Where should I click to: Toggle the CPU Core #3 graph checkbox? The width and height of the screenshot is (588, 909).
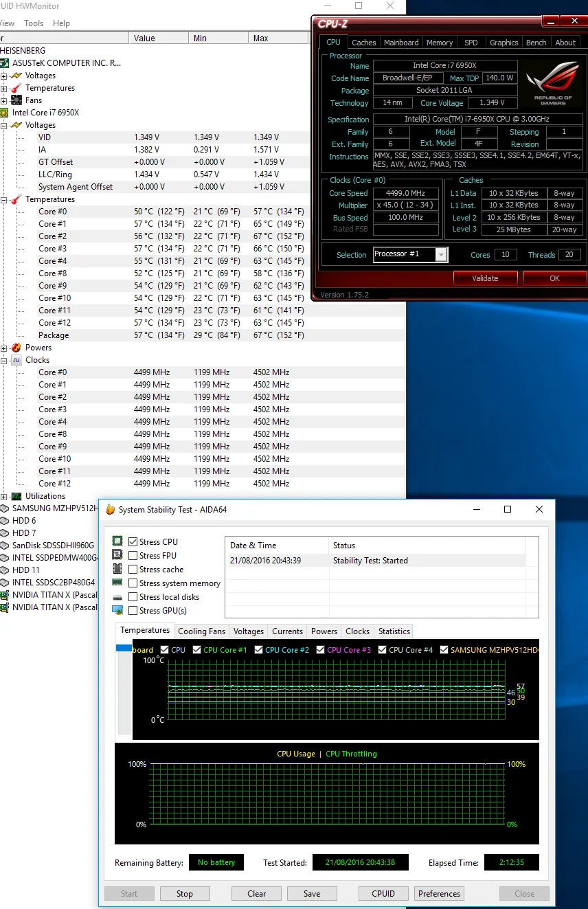click(321, 650)
